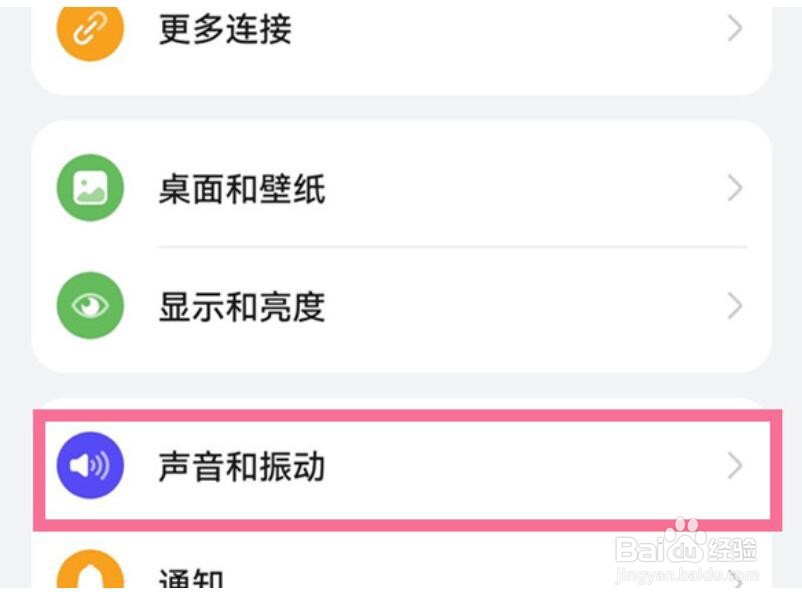The width and height of the screenshot is (802, 602).
Task: Open 桌面和壁纸 via its right arrow
Action: (x=735, y=188)
